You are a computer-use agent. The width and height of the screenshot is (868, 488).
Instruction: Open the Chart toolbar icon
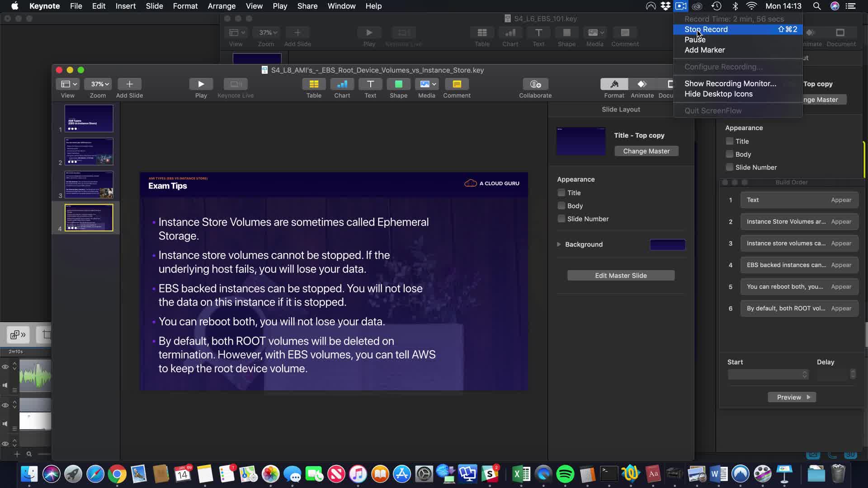[x=342, y=84]
